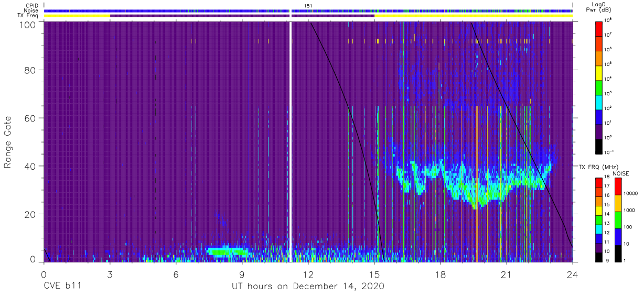Pick the green segment of TX FRQ colorbar

(x=599, y=219)
